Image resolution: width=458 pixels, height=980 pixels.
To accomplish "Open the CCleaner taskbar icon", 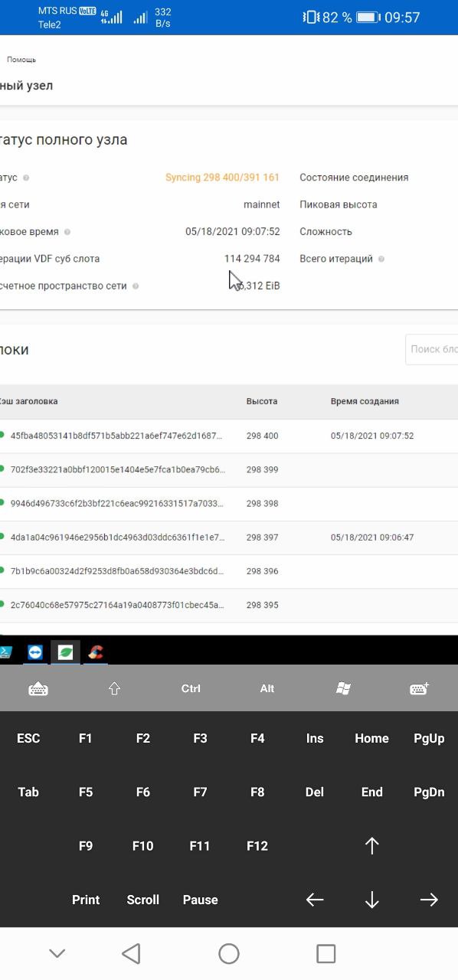I will 95,652.
